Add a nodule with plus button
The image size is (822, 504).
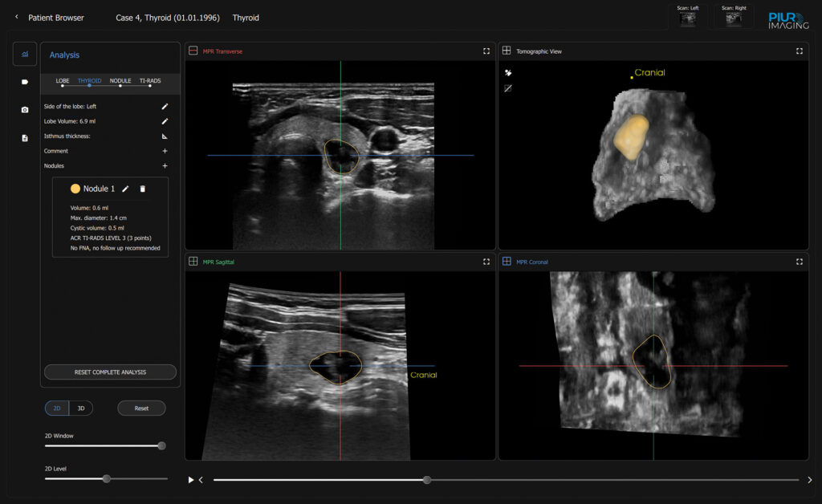click(x=165, y=166)
